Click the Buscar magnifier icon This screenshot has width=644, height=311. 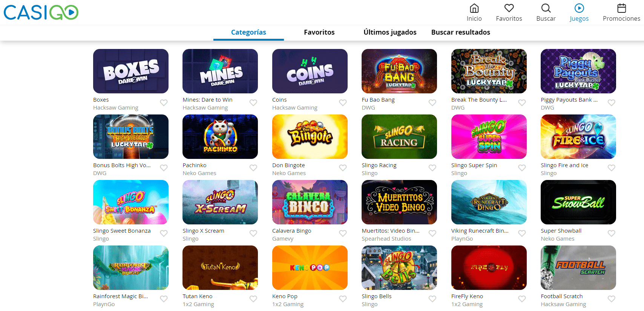[546, 8]
